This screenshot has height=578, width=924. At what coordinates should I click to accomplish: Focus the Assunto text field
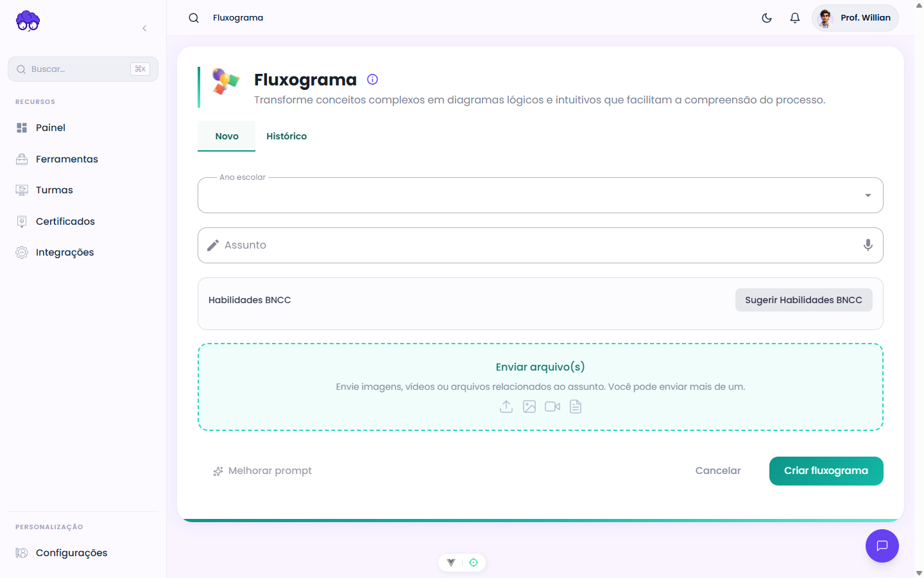(x=540, y=245)
